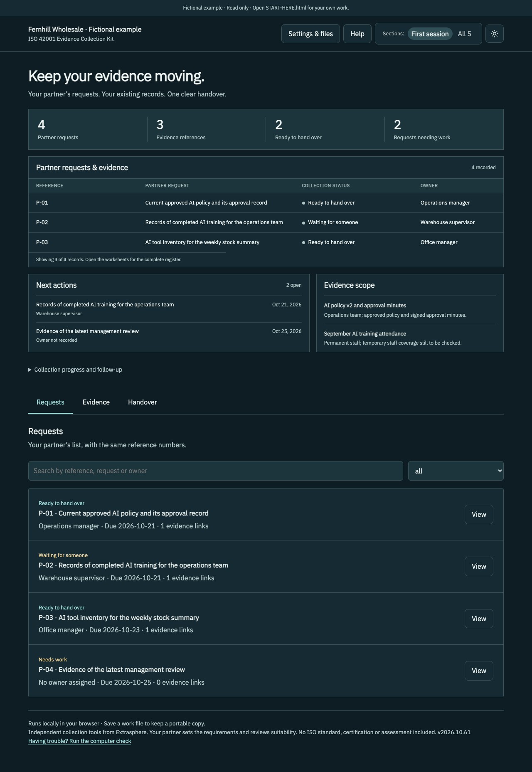The height and width of the screenshot is (772, 532).
Task: Click 'Waiting for someone' status in table
Action: 330,222
